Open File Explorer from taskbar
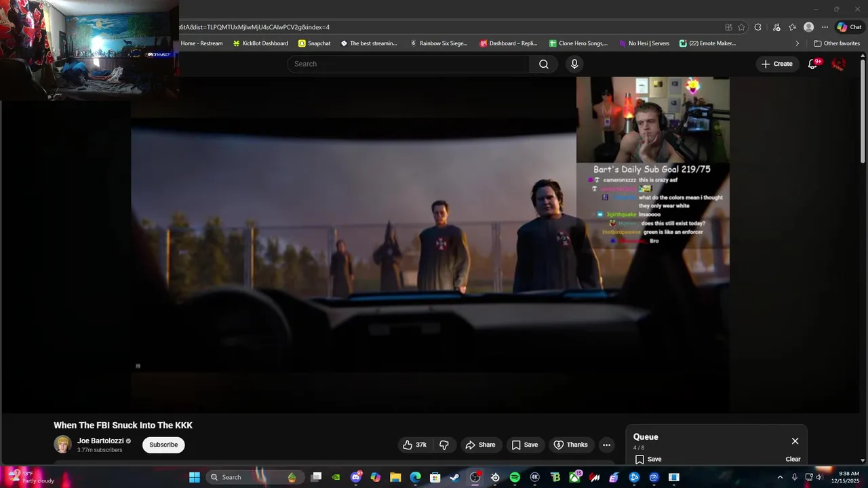Image resolution: width=868 pixels, height=488 pixels. (x=395, y=477)
